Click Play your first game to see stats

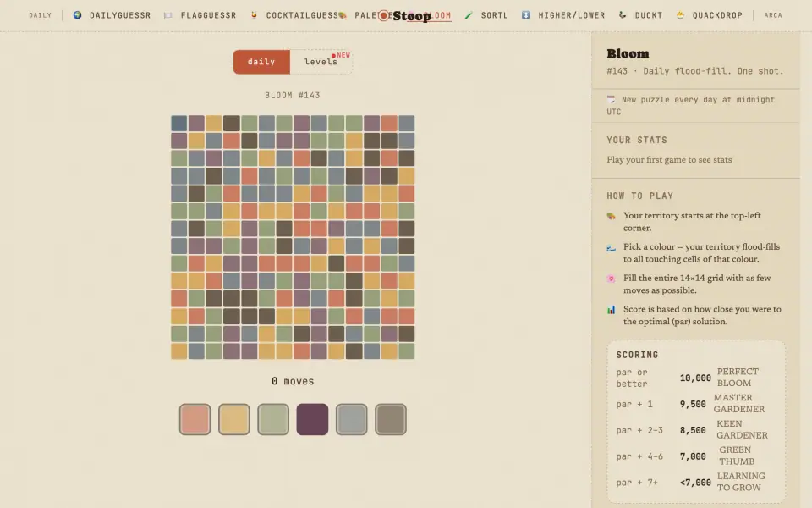pos(669,160)
